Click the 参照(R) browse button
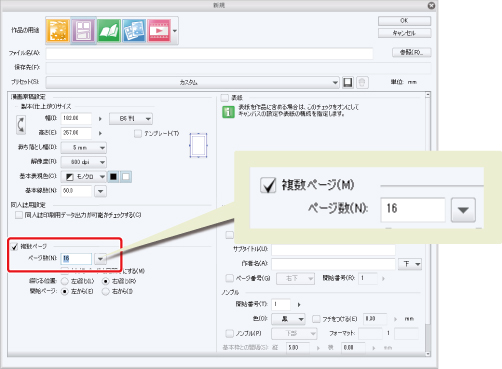Image resolution: width=502 pixels, height=369 pixels. 411,52
